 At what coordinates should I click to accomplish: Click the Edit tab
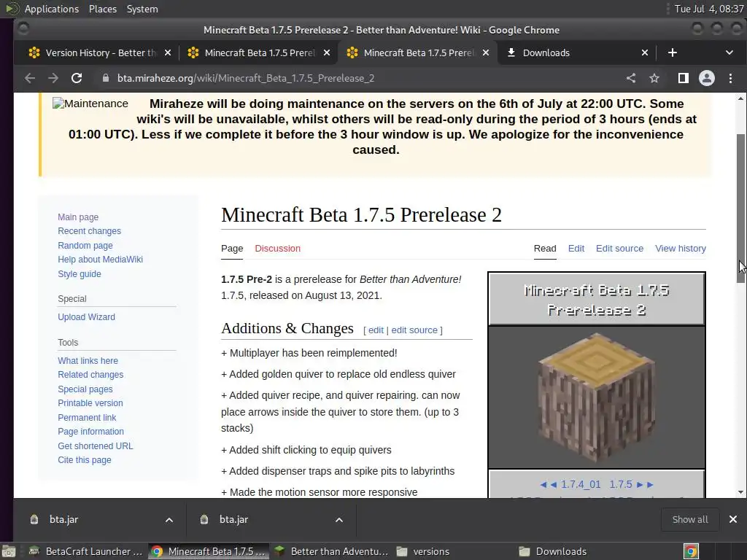[x=576, y=248]
